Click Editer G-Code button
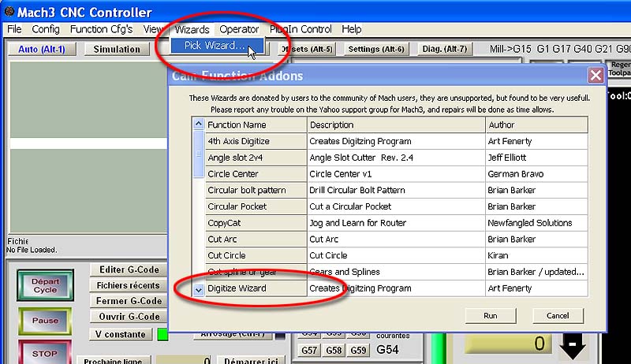The image size is (631, 364). 129,269
